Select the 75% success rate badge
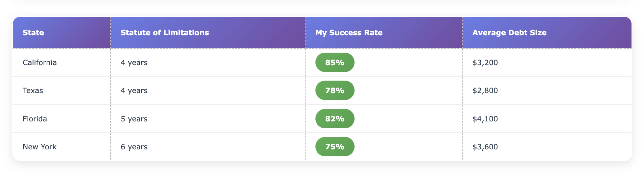The image size is (644, 177). click(335, 146)
